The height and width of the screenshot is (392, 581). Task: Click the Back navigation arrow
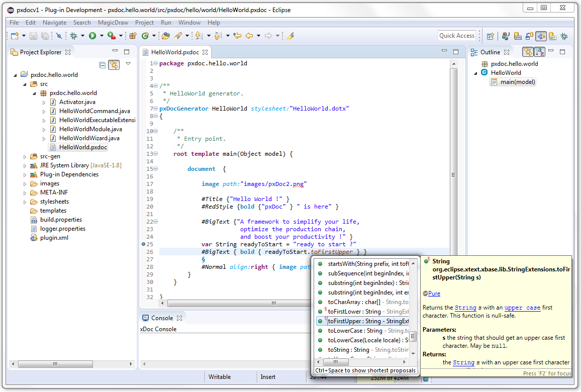point(249,36)
